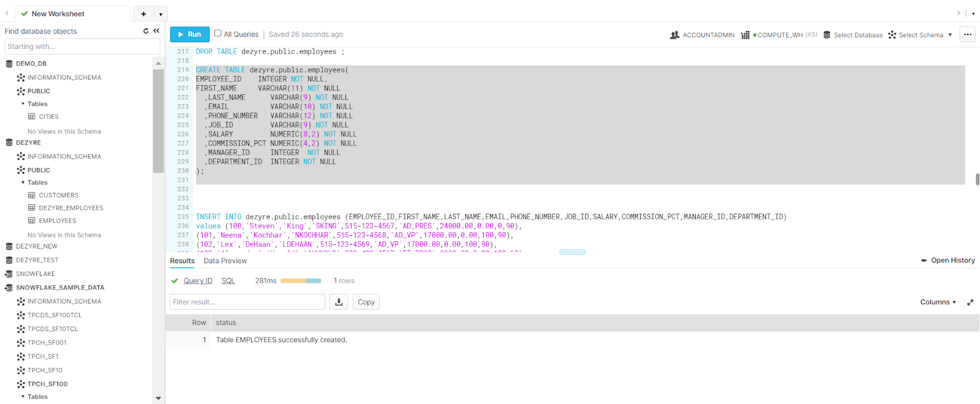980x404 pixels.
Task: Open the Columns dropdown
Action: pos(938,302)
